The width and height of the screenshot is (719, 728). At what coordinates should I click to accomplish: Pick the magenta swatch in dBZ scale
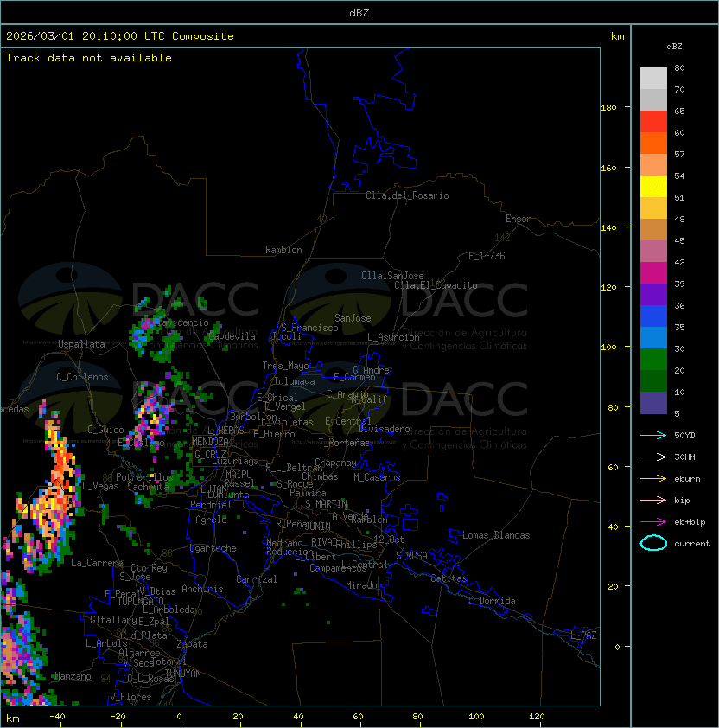[653, 273]
